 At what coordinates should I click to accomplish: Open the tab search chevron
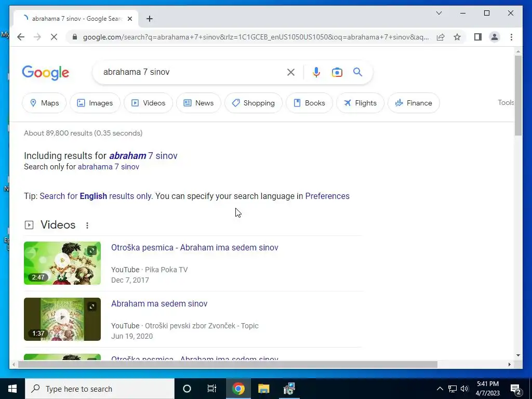coord(438,13)
